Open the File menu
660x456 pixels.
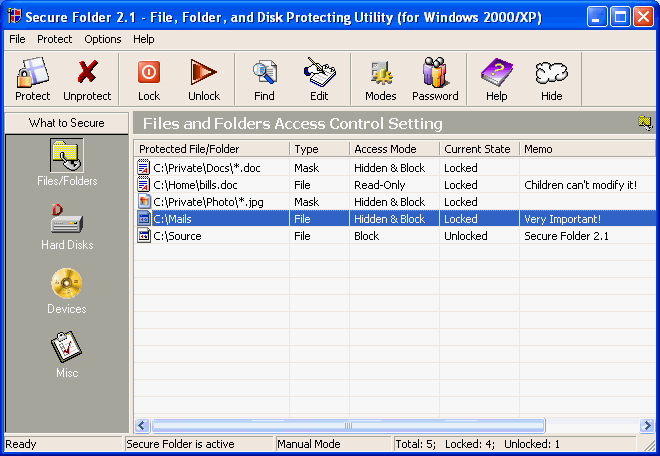click(x=17, y=39)
